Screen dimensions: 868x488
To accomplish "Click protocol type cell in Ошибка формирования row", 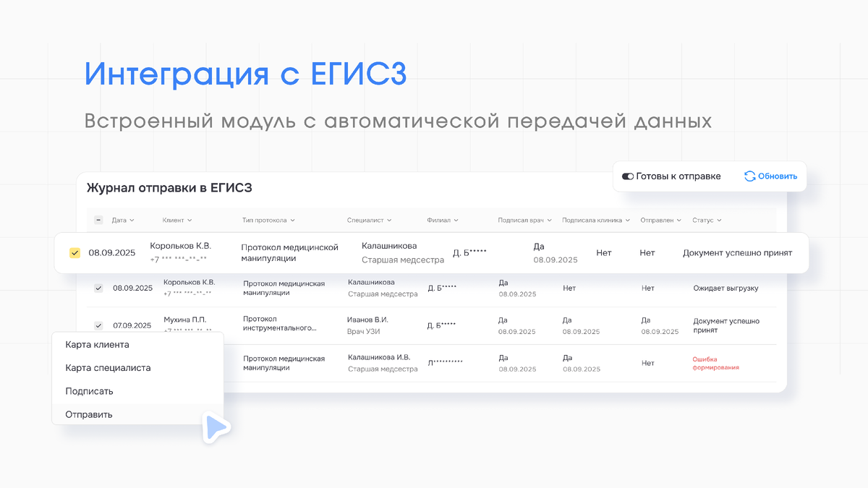I will 284,363.
